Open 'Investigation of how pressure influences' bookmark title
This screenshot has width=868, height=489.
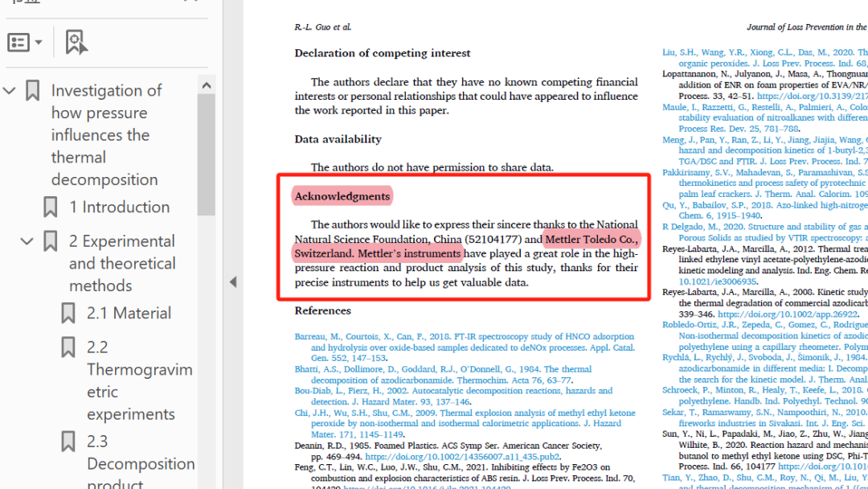(106, 134)
